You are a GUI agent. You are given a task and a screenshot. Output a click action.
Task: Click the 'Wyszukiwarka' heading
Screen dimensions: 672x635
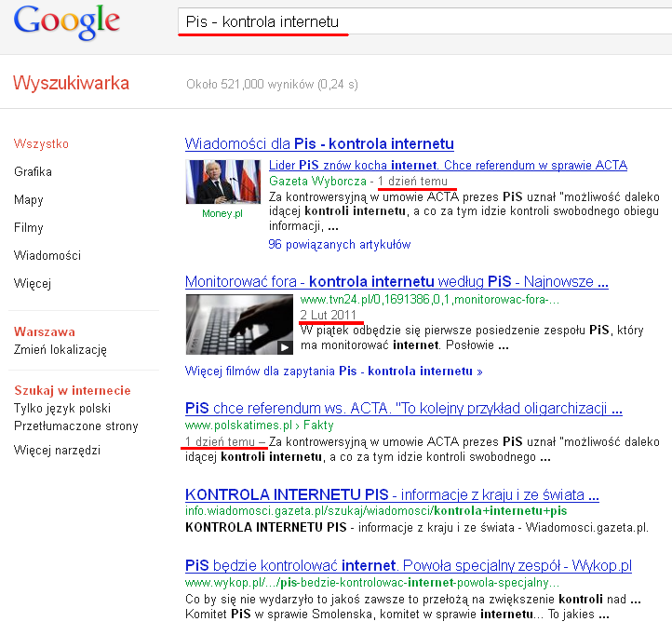71,83
